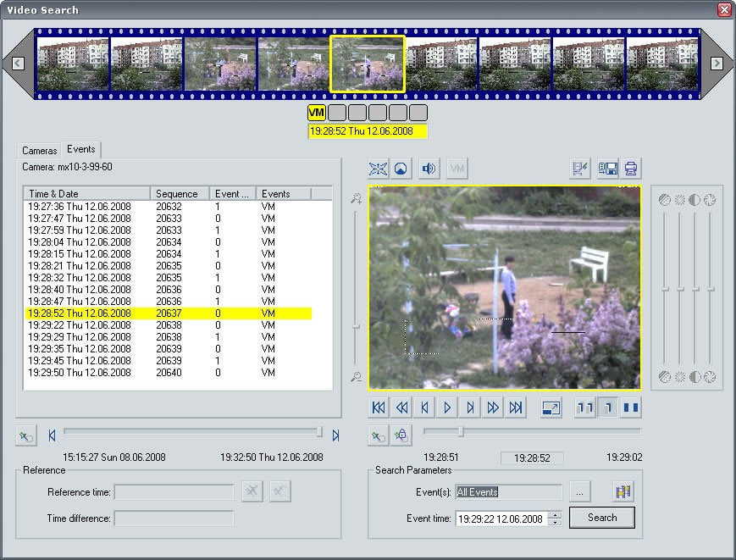
Task: Expand the film strip with the right arrow
Action: pyautogui.click(x=717, y=63)
